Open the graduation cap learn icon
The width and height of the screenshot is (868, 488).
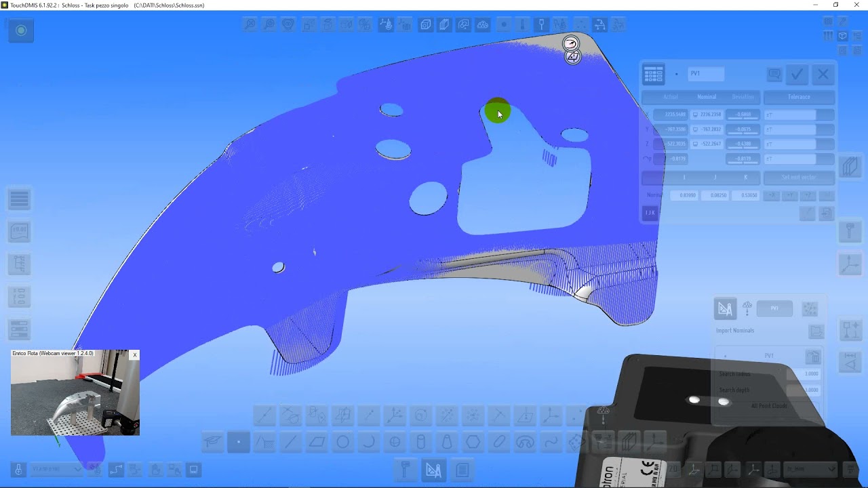213,443
